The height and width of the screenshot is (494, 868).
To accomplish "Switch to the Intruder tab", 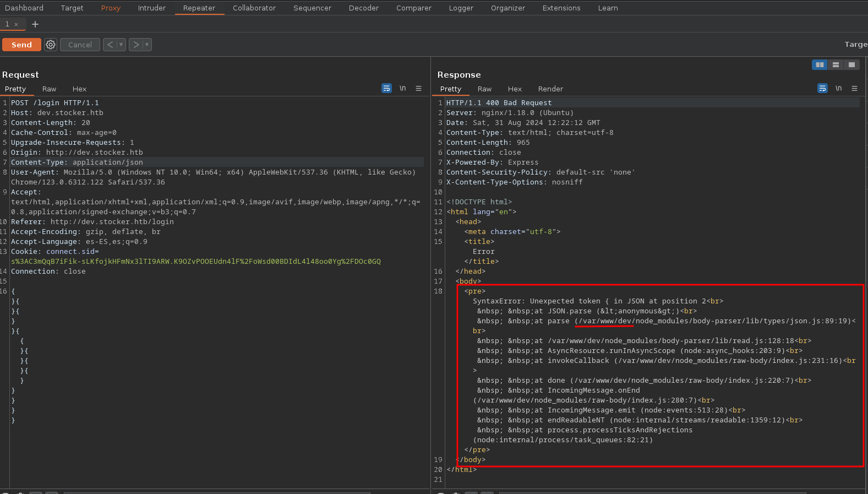I will pyautogui.click(x=151, y=8).
